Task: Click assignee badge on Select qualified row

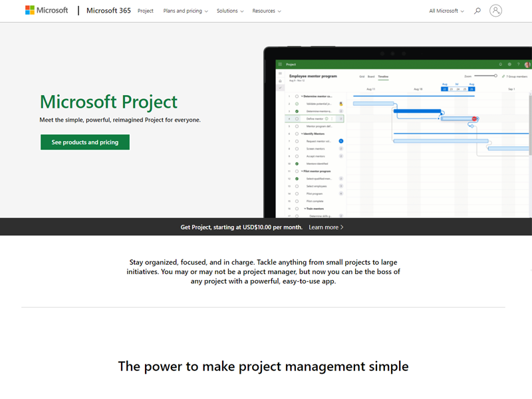Action: 341,178
